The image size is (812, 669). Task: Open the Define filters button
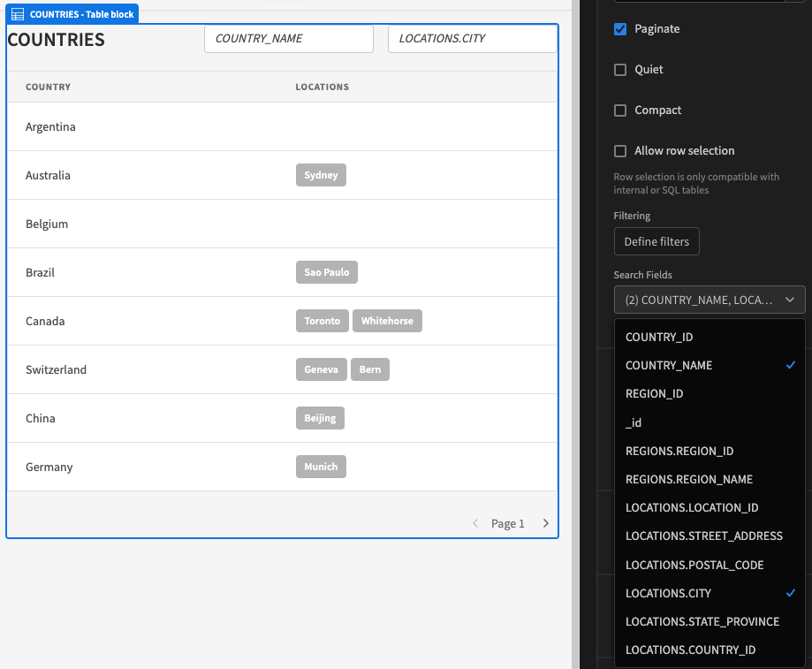click(x=656, y=241)
